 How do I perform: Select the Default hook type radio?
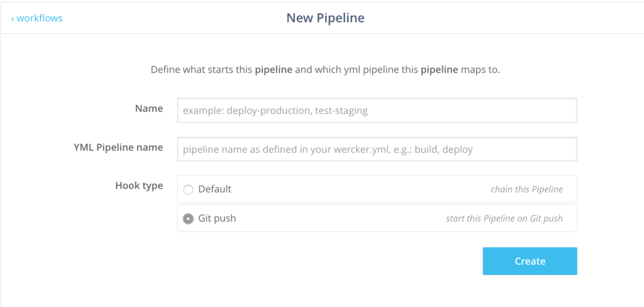pos(188,189)
